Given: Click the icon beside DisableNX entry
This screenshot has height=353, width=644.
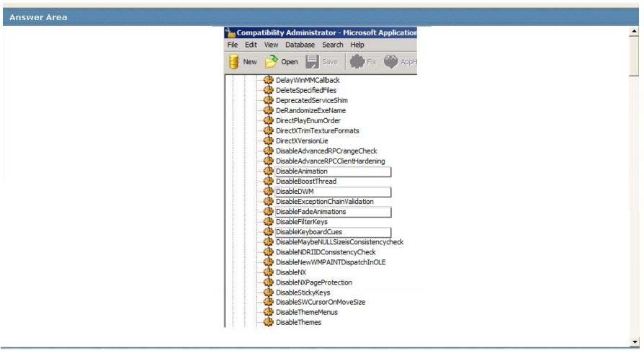Looking at the screenshot, I should 269,272.
